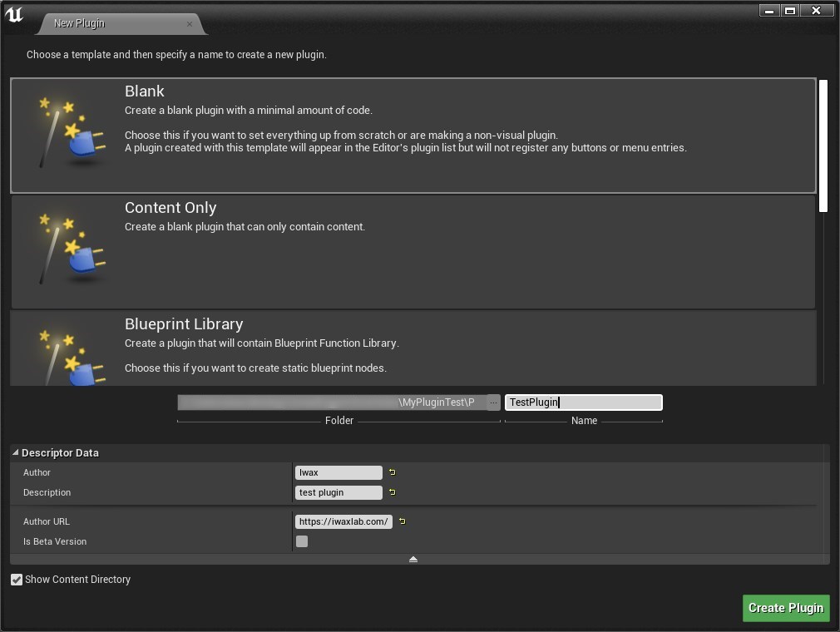Image resolution: width=840 pixels, height=632 pixels.
Task: Select the Blueprint Library template wand icon
Action: (x=72, y=358)
